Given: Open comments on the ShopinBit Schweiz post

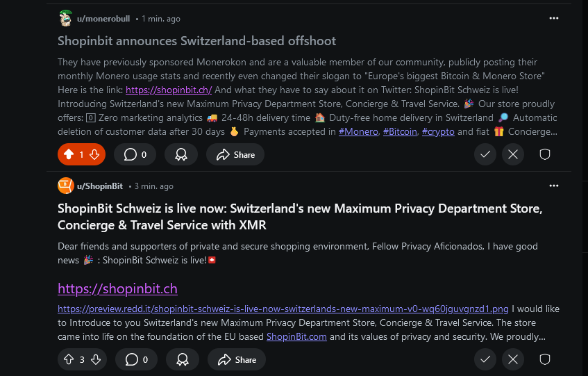Looking at the screenshot, I should [135, 359].
